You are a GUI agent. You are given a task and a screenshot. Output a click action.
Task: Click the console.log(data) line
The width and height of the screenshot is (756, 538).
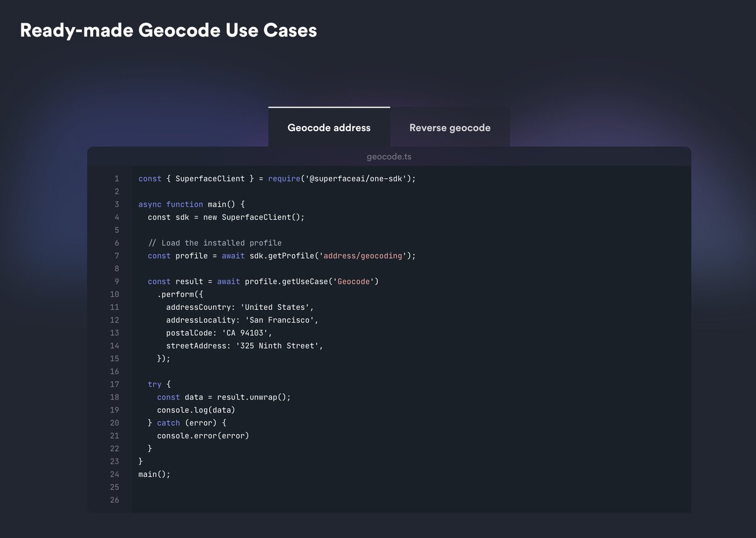coord(197,410)
